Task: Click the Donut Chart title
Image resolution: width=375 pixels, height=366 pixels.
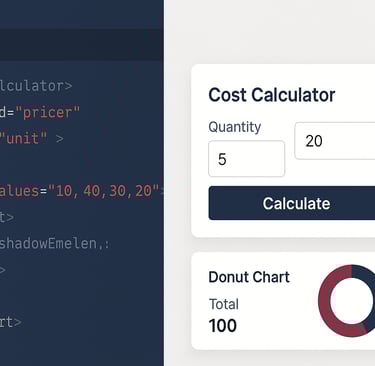Action: tap(249, 277)
